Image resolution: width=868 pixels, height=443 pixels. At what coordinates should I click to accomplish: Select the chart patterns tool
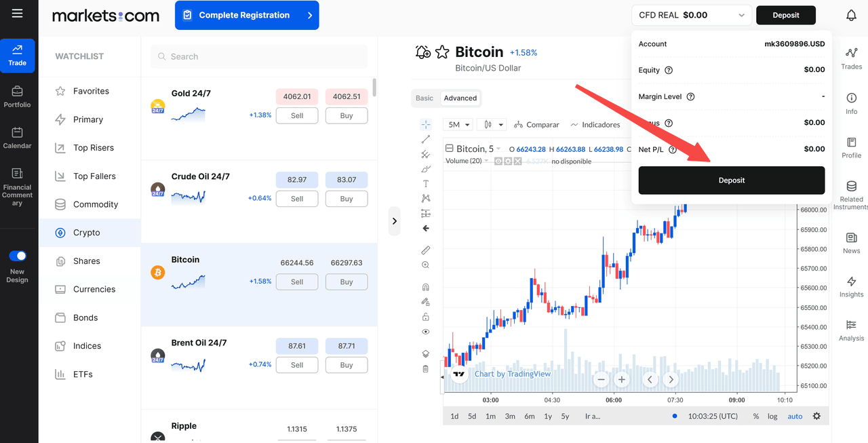(x=426, y=198)
